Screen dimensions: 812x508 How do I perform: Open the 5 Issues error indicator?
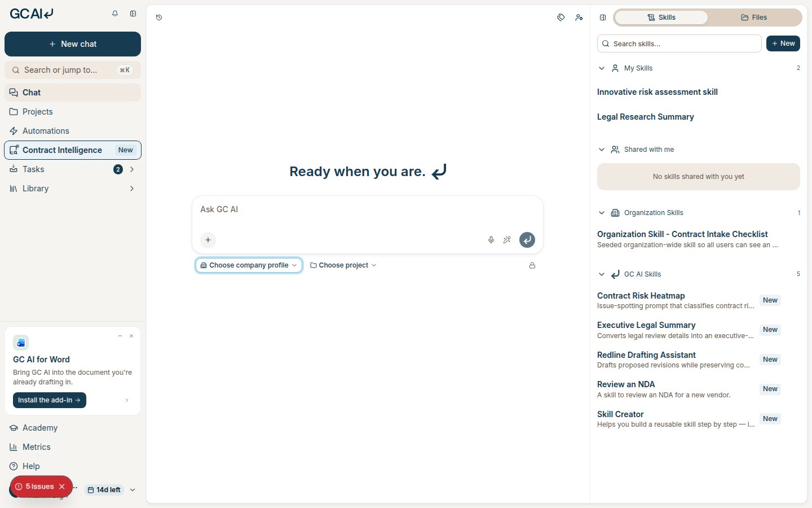(35, 487)
